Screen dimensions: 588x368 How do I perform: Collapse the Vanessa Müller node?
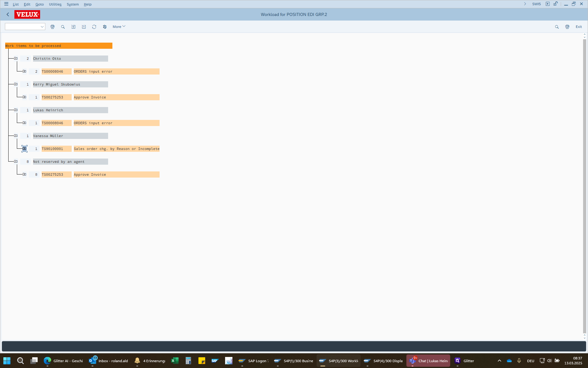click(16, 136)
